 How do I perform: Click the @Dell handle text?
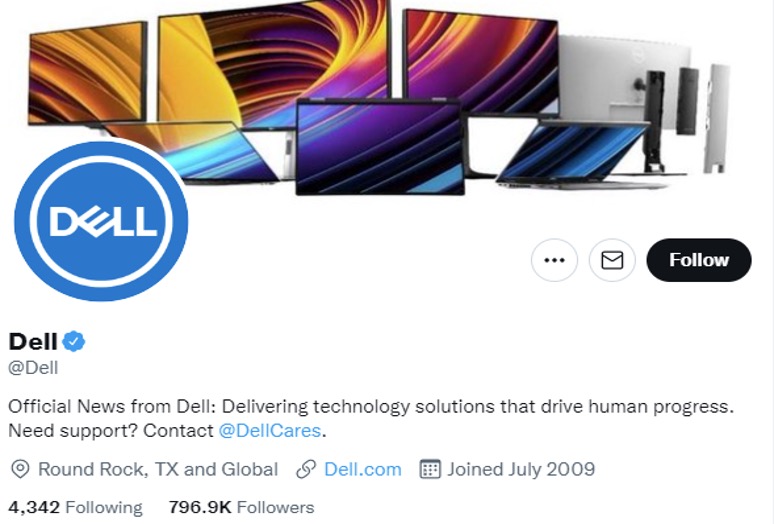coord(33,368)
